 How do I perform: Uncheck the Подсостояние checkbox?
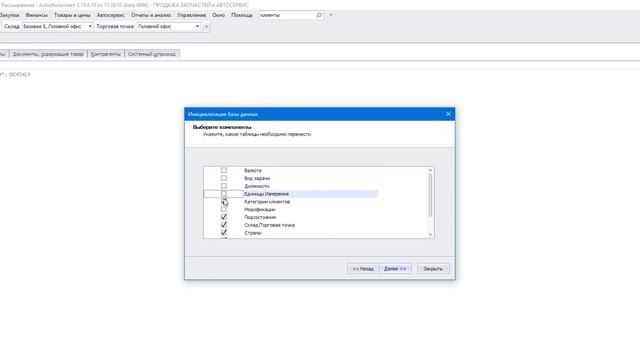(224, 217)
